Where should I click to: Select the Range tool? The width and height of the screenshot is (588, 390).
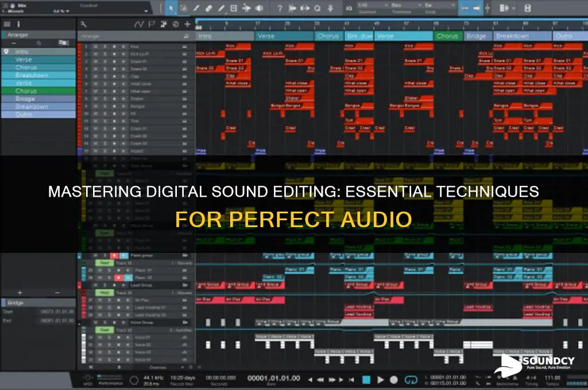pyautogui.click(x=183, y=8)
